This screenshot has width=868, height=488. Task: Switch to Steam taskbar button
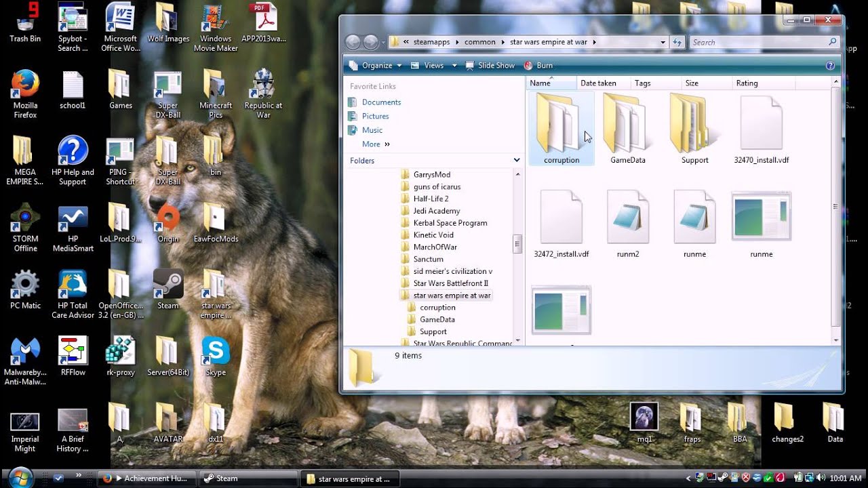[250, 479]
